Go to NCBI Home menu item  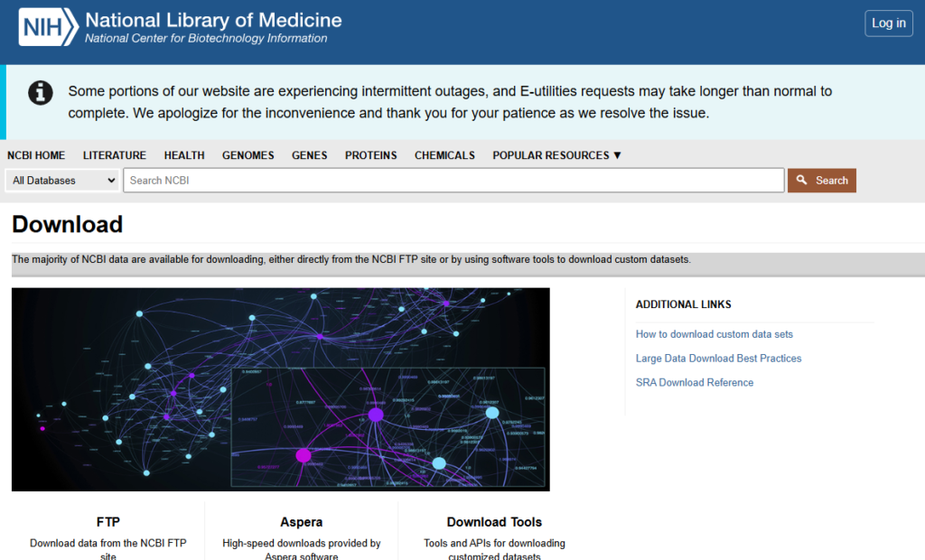pyautogui.click(x=36, y=155)
